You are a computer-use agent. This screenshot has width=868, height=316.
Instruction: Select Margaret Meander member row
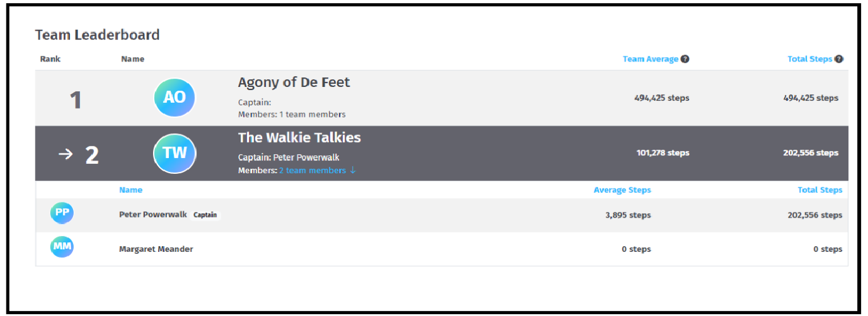click(x=441, y=249)
